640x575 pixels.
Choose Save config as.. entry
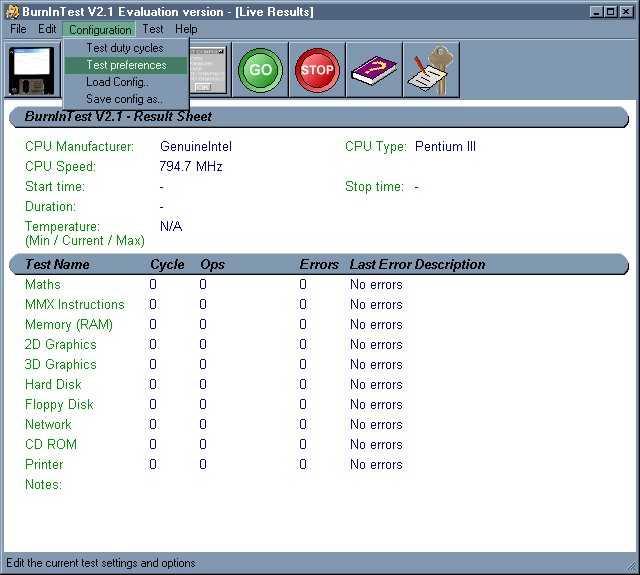[x=126, y=99]
